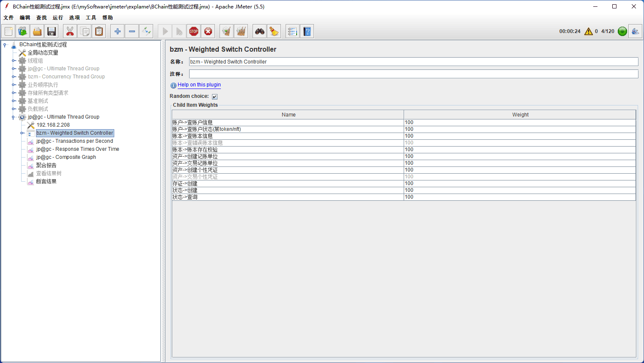Viewport: 644px width, 363px height.
Task: Open the Templates icon in toolbar
Action: (x=23, y=31)
